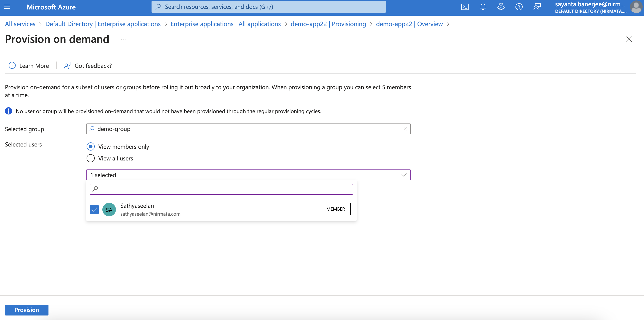The image size is (644, 320).
Task: Click the SA avatar for Sathyaseelan
Action: 109,210
